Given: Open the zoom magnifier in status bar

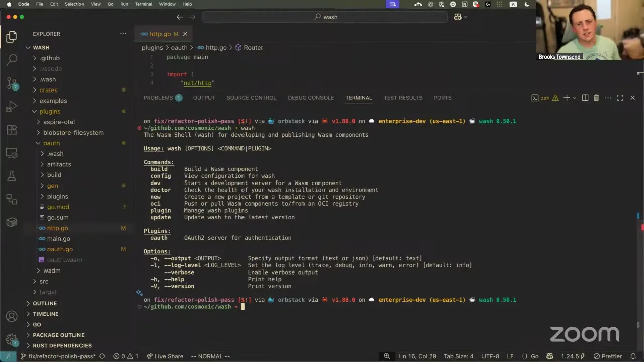Looking at the screenshot, I should point(387,356).
